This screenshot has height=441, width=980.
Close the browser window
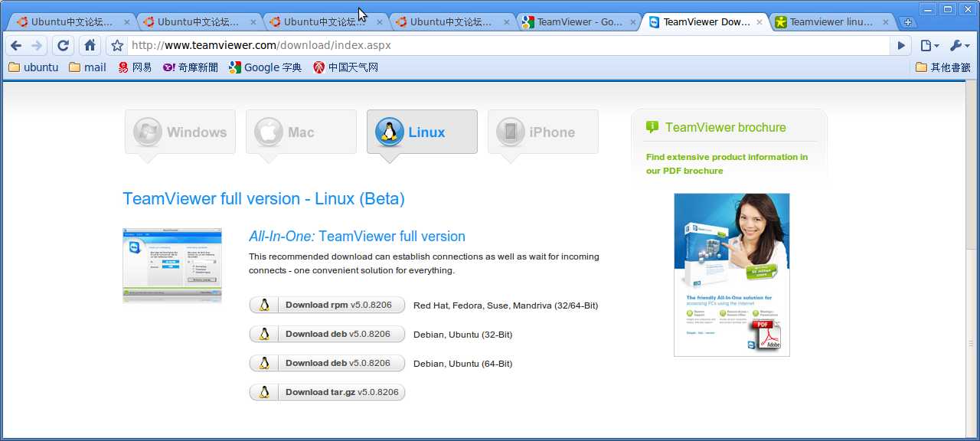pos(968,9)
